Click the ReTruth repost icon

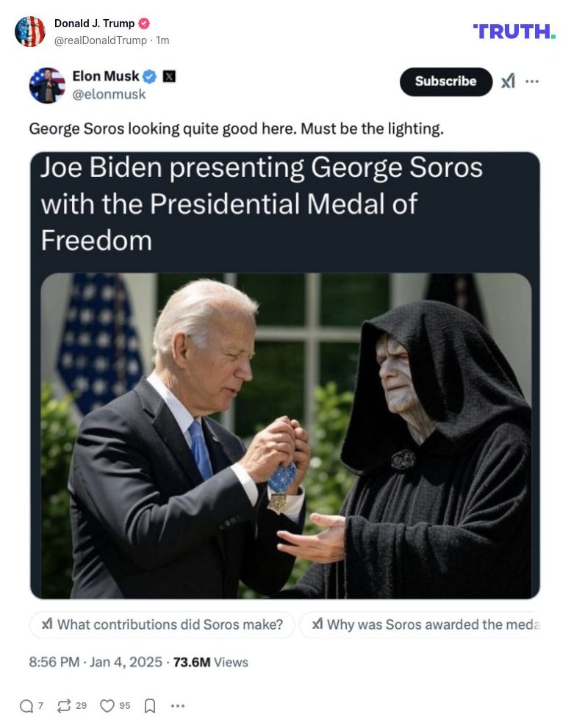pos(63,705)
